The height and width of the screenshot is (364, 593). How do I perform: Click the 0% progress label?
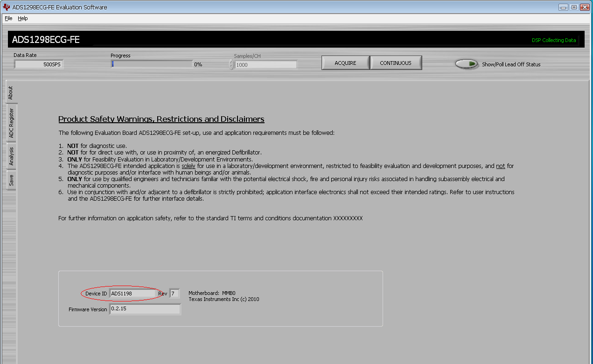[x=198, y=64]
